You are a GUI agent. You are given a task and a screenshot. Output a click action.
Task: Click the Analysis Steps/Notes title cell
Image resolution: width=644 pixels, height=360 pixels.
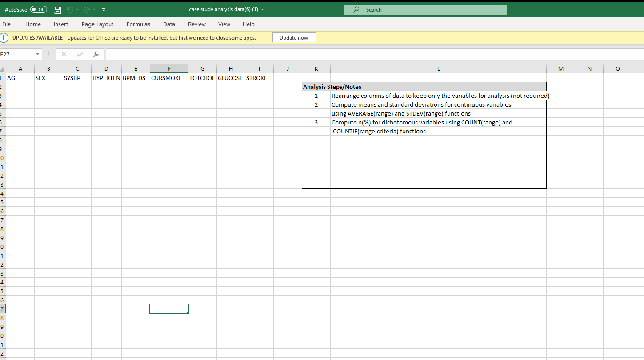424,87
